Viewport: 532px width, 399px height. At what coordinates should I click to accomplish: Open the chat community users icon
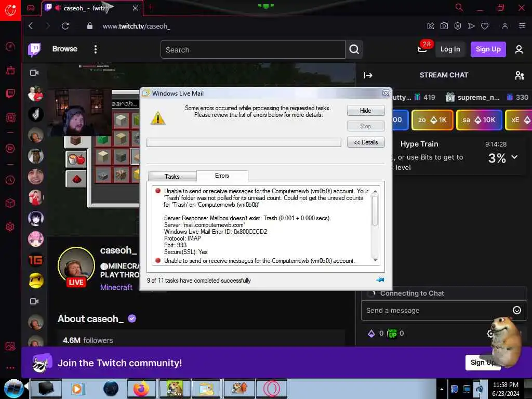coord(519,75)
